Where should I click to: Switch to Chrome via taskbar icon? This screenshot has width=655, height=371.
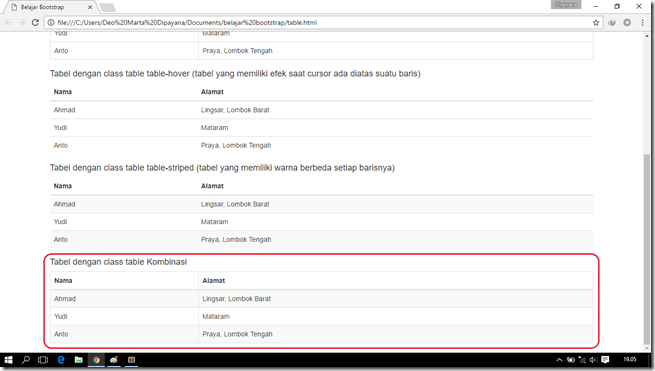click(96, 360)
